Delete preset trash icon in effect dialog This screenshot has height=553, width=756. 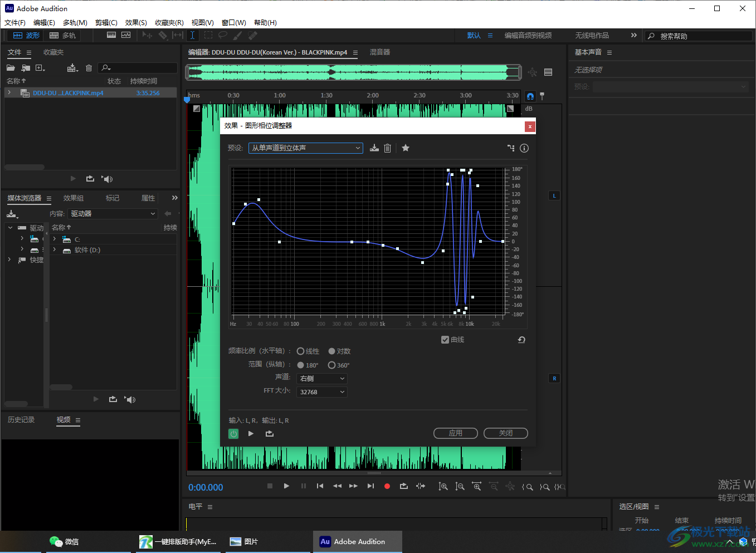[x=388, y=148]
